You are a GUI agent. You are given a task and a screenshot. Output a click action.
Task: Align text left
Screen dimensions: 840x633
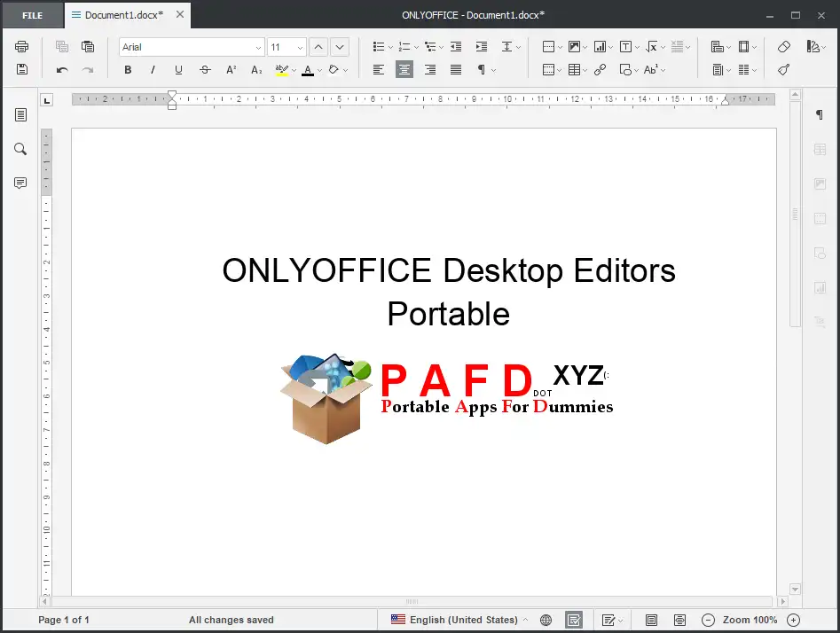tap(379, 70)
